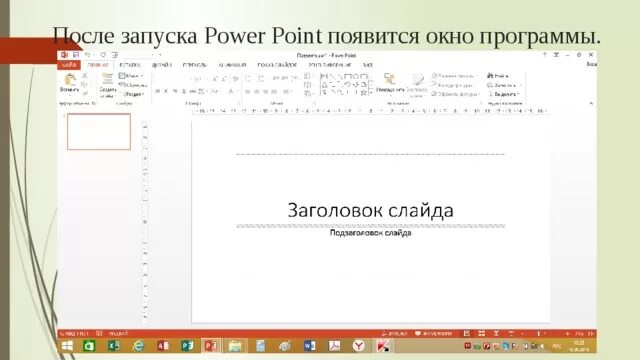The height and width of the screenshot is (360, 640).
Task: Collapse the ribbon with the arrow
Action: point(591,104)
